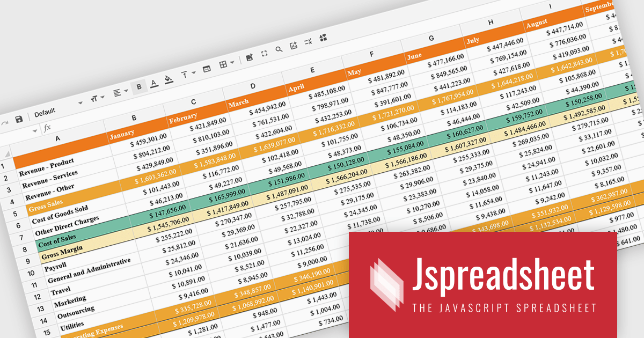Open the Default font dropdown
The width and height of the screenshot is (644, 338).
[x=58, y=108]
